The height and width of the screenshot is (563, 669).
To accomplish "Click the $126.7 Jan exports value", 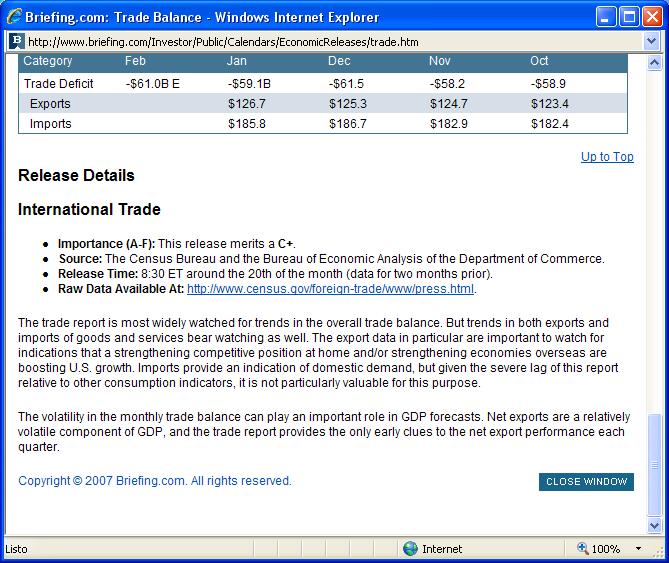I will tap(247, 104).
